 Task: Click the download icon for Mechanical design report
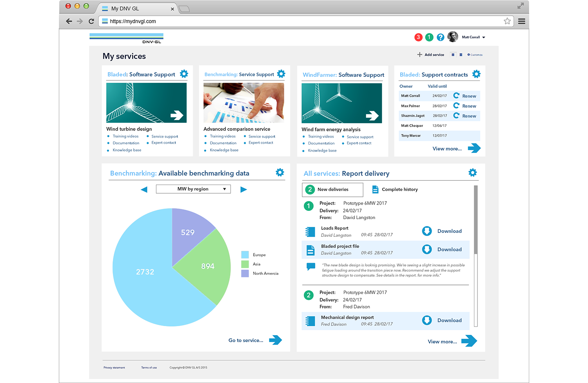pos(427,320)
